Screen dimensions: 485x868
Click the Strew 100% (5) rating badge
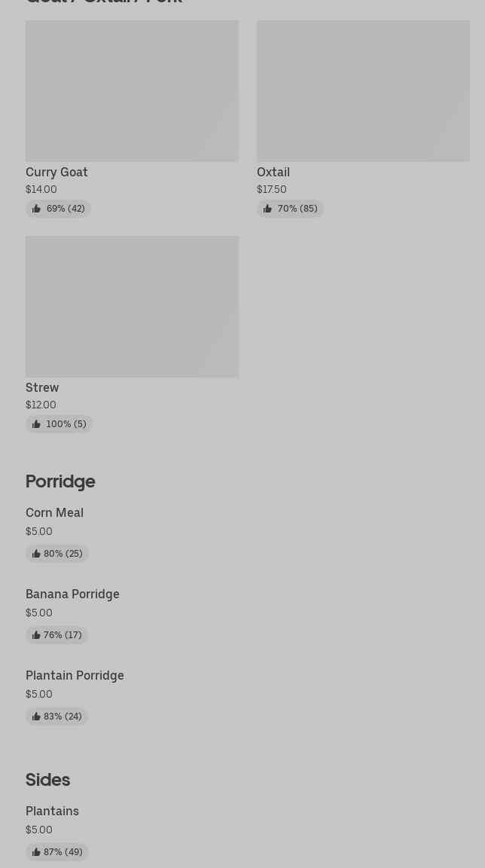[x=59, y=424]
